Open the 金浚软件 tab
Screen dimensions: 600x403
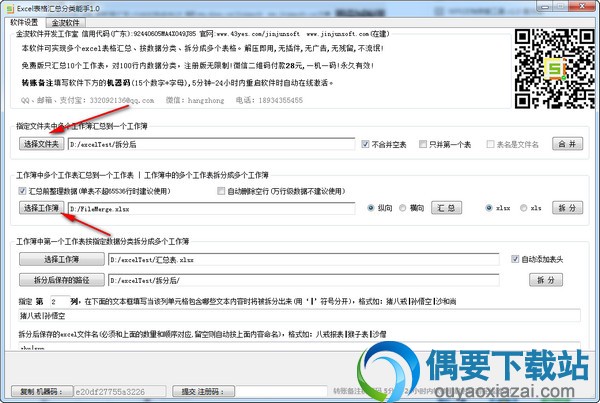[x=65, y=23]
